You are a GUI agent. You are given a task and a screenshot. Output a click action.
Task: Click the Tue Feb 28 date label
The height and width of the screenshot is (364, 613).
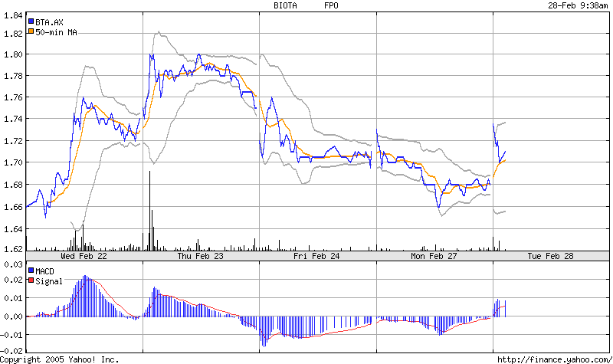pyautogui.click(x=550, y=256)
